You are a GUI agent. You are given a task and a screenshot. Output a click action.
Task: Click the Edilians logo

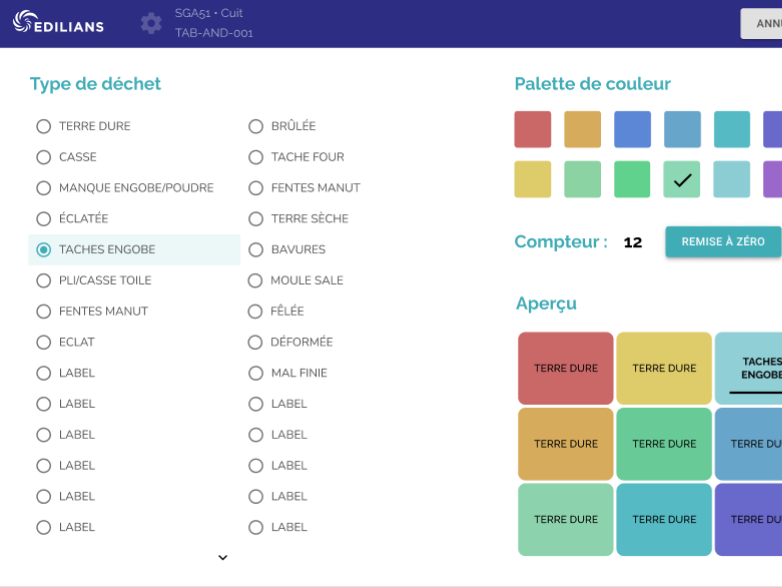[x=58, y=22]
